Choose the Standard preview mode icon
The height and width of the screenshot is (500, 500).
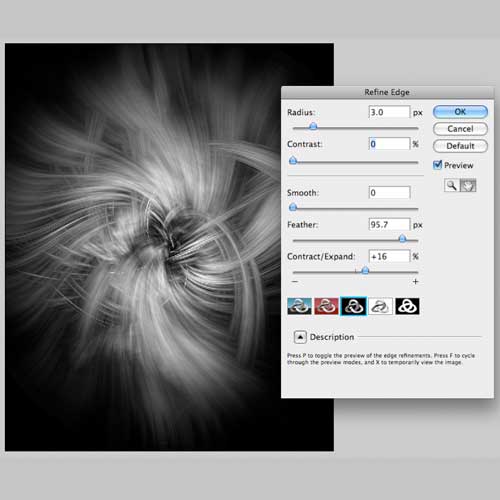[299, 306]
